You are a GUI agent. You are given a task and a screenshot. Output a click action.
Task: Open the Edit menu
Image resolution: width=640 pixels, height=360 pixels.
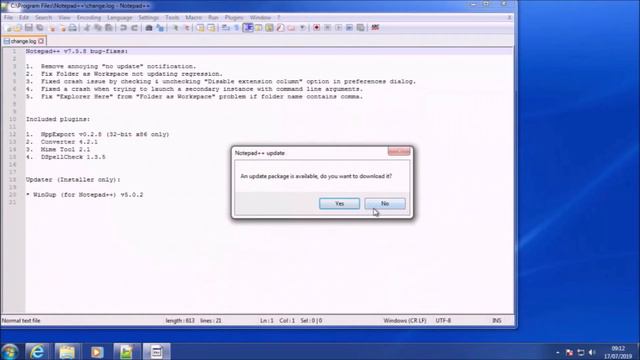24,18
